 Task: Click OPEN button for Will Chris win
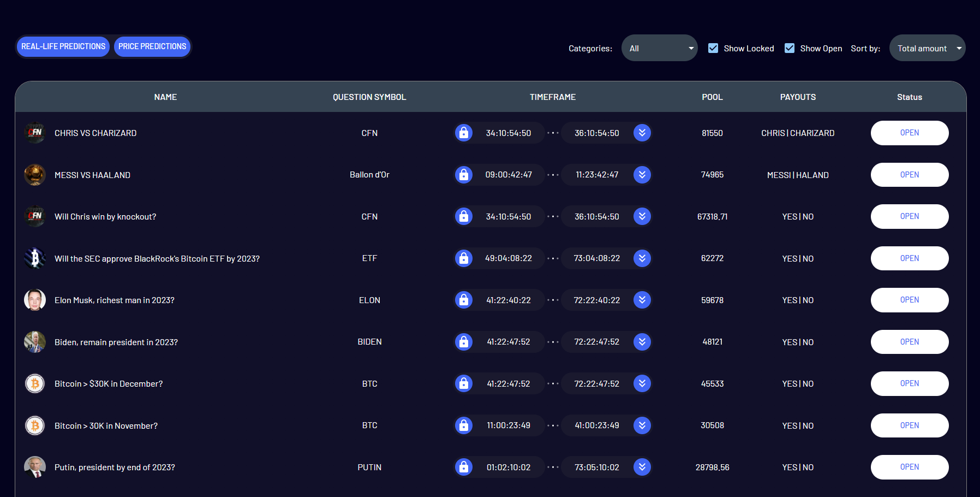pyautogui.click(x=910, y=216)
